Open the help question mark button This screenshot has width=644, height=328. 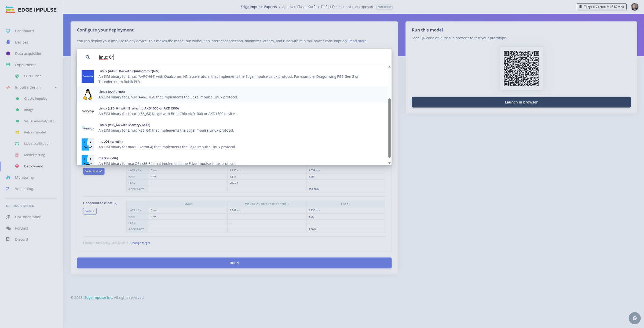point(634,318)
